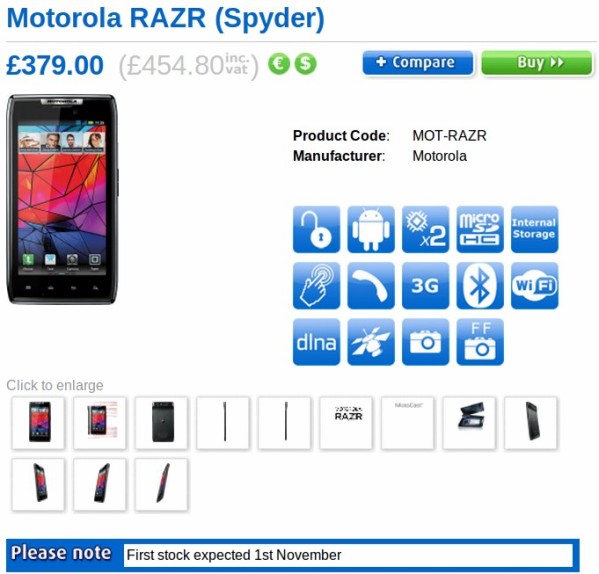Click the Bluetooth feature icon

pos(480,286)
